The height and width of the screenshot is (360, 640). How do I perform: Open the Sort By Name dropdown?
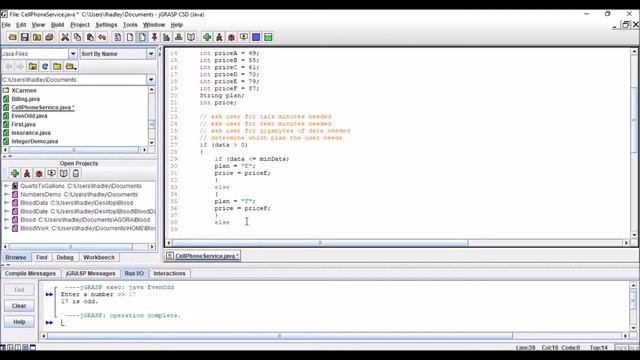click(x=151, y=54)
